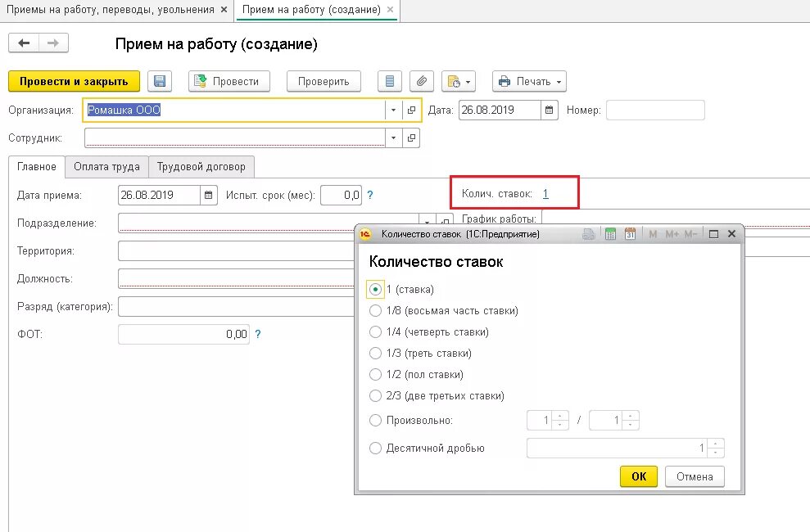Click into the Десятичной дробью value field
The width and height of the screenshot is (810, 532).
click(617, 449)
